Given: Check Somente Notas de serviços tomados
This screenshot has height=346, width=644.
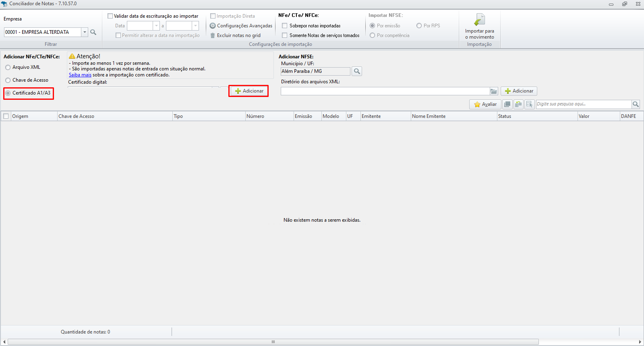Looking at the screenshot, I should click(x=285, y=35).
